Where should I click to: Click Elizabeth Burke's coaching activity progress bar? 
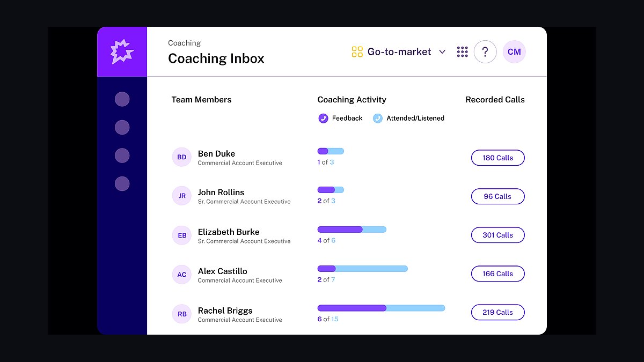coord(352,230)
